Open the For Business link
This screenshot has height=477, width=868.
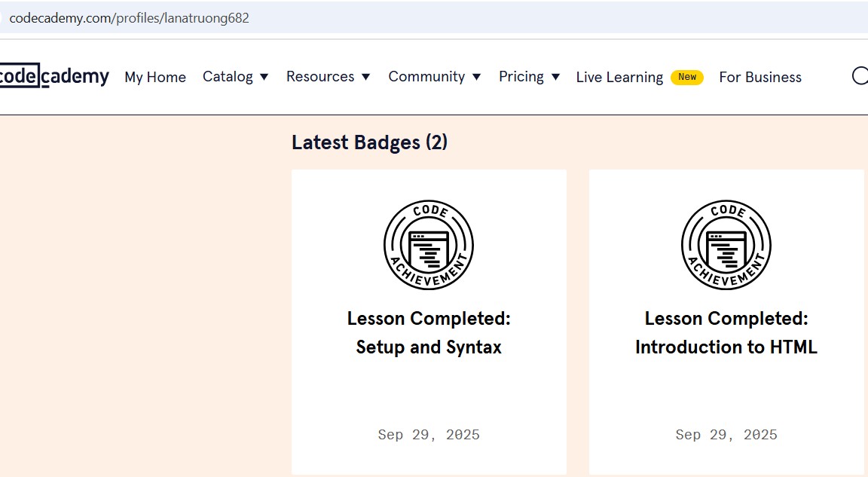point(760,77)
